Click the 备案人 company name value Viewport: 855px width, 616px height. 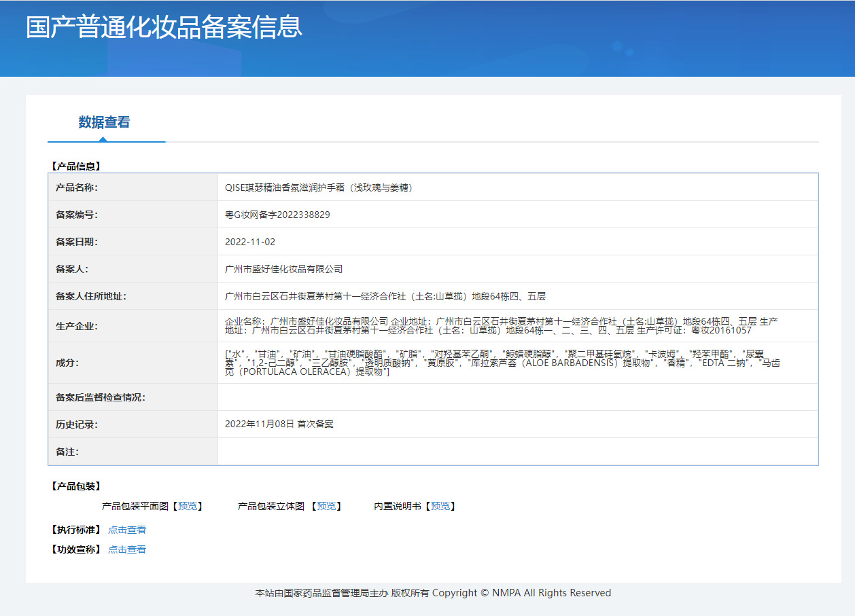point(283,269)
